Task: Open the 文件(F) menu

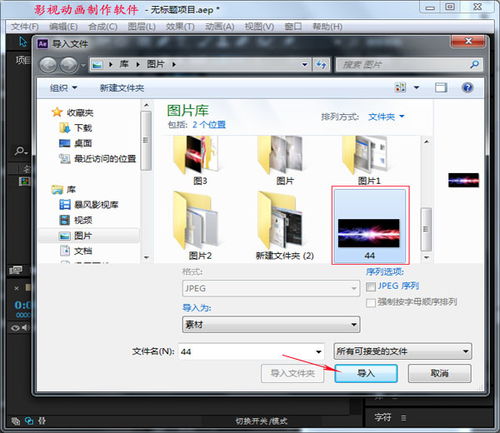Action: (x=25, y=27)
